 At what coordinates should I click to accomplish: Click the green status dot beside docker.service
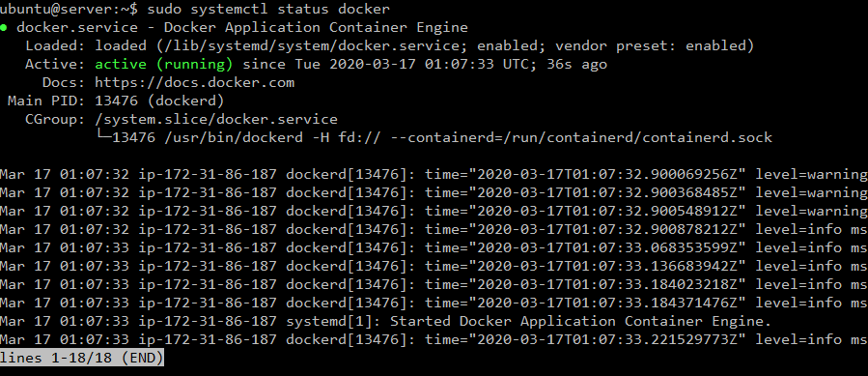(4, 28)
